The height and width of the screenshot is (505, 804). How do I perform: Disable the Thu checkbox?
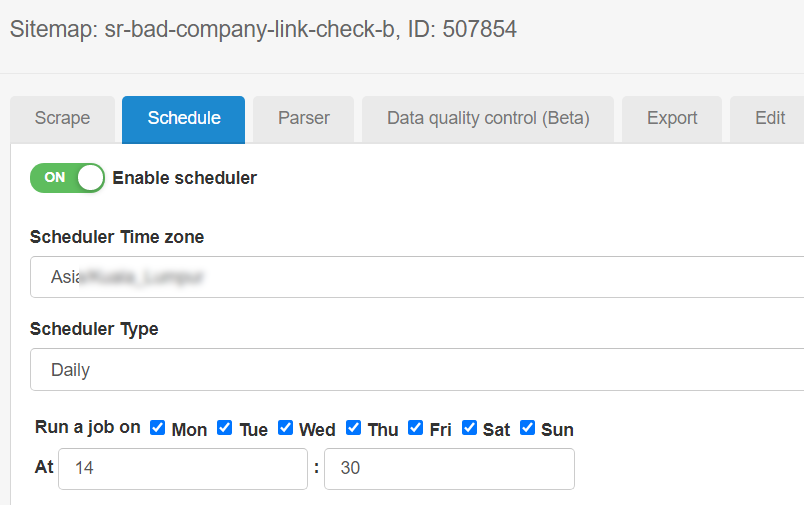click(353, 428)
